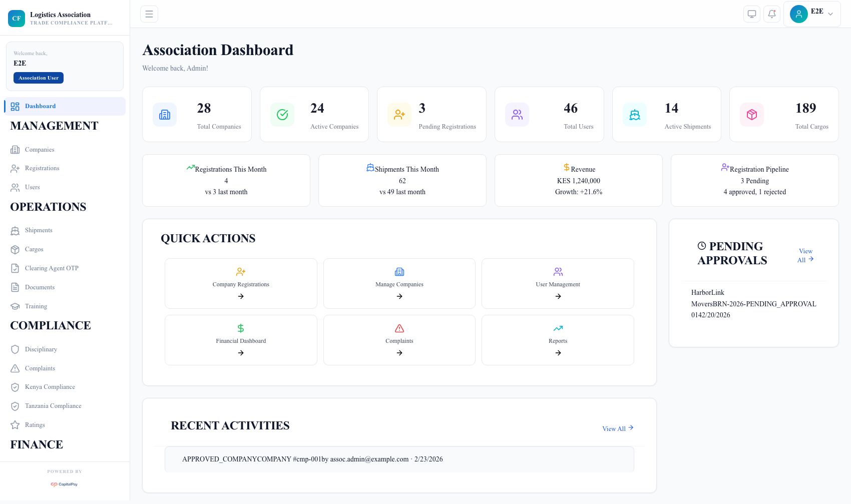851x504 pixels.
Task: Open the Dashboard menu item
Action: [40, 106]
